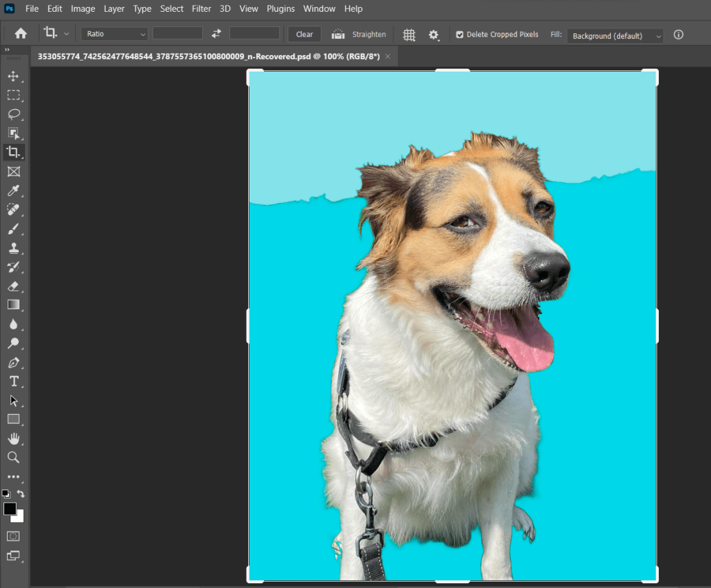The height and width of the screenshot is (588, 711).
Task: Select the Move tool
Action: click(x=13, y=76)
